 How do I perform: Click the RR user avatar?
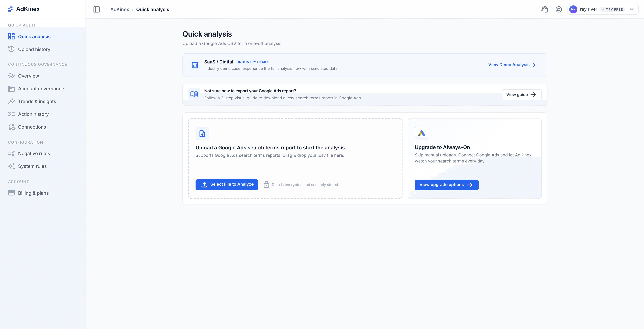[x=573, y=10]
